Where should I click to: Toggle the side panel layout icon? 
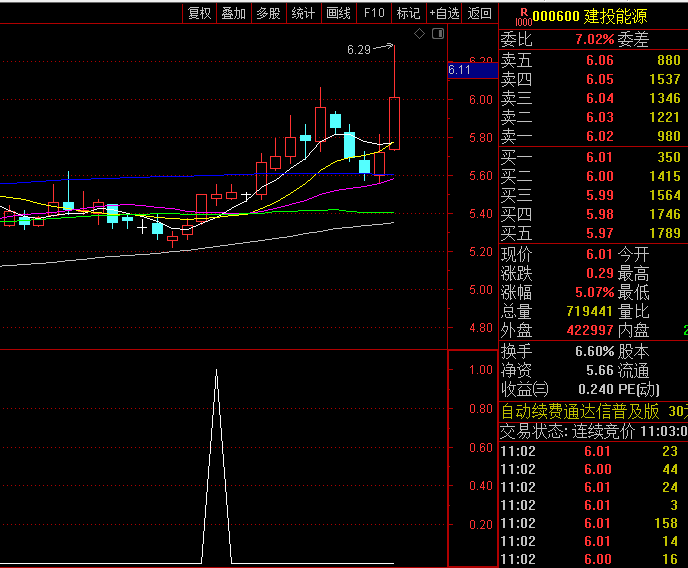pyautogui.click(x=437, y=34)
